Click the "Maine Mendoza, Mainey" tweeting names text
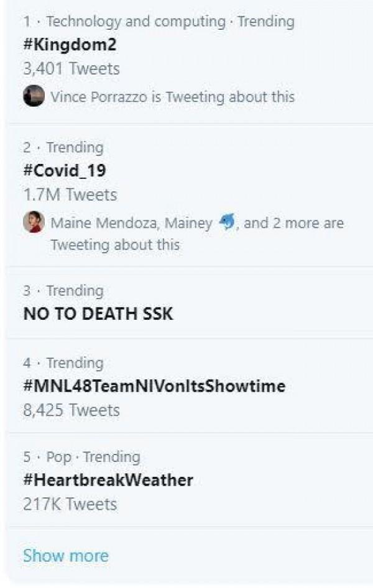The height and width of the screenshot is (588, 373). pyautogui.click(x=131, y=223)
